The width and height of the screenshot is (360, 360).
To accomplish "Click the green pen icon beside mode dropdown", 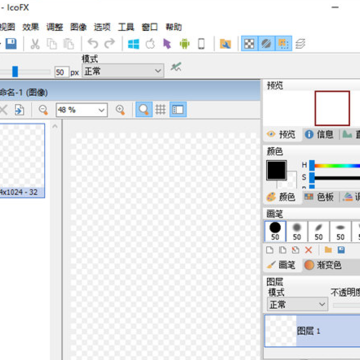I will [176, 67].
